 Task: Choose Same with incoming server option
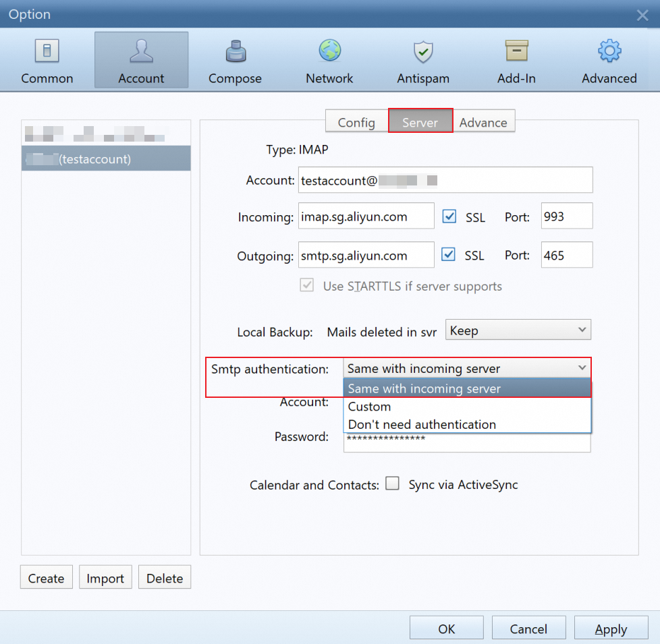[x=467, y=388]
